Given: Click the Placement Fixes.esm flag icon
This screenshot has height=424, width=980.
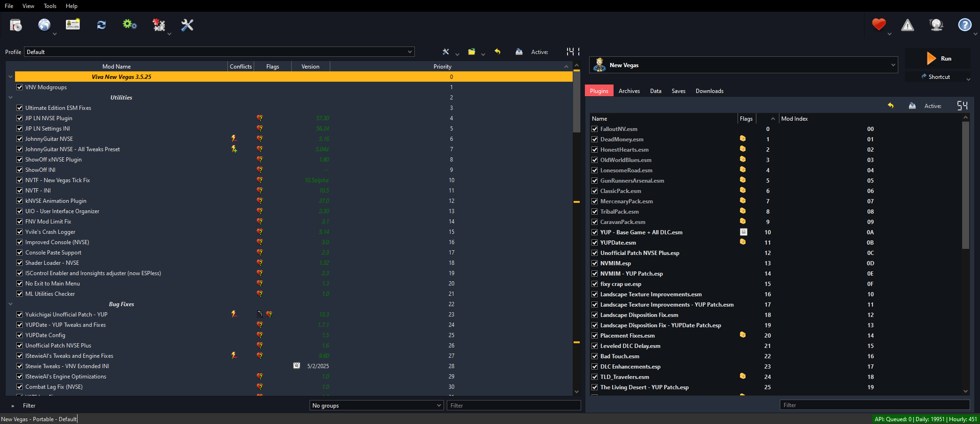Looking at the screenshot, I should pyautogui.click(x=743, y=335).
